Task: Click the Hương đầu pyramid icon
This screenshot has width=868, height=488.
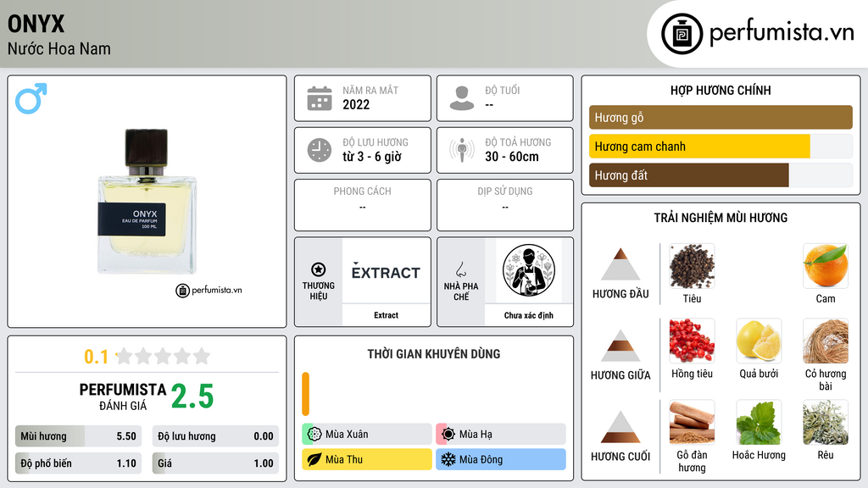Action: coord(620,264)
